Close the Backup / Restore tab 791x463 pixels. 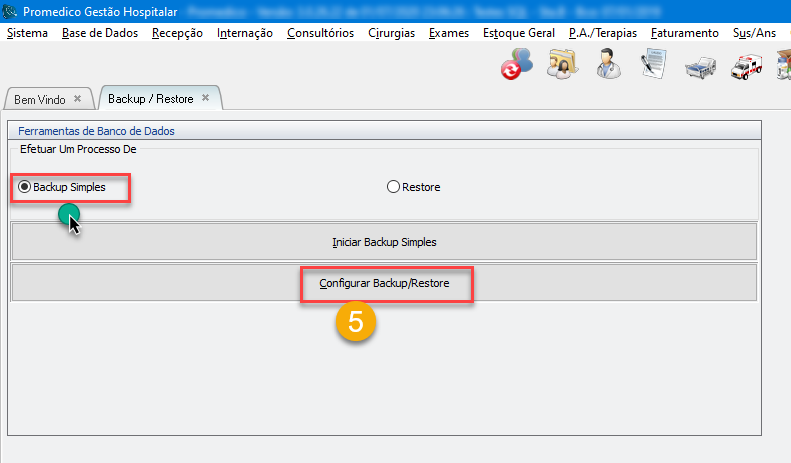tap(205, 98)
